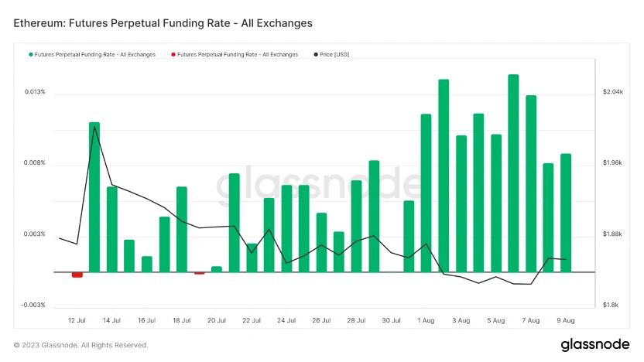The image size is (644, 362).
Task: Click the red legend dot for Funding Rate
Action: pos(173,54)
